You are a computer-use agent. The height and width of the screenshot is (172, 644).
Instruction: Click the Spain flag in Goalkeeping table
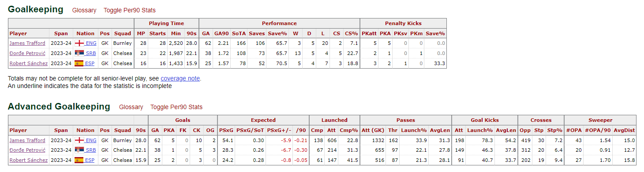[79, 63]
